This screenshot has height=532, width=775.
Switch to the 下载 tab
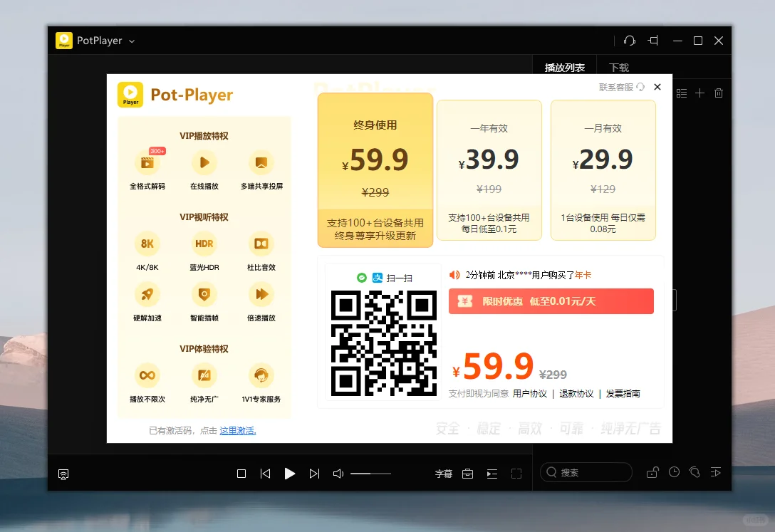coord(619,67)
